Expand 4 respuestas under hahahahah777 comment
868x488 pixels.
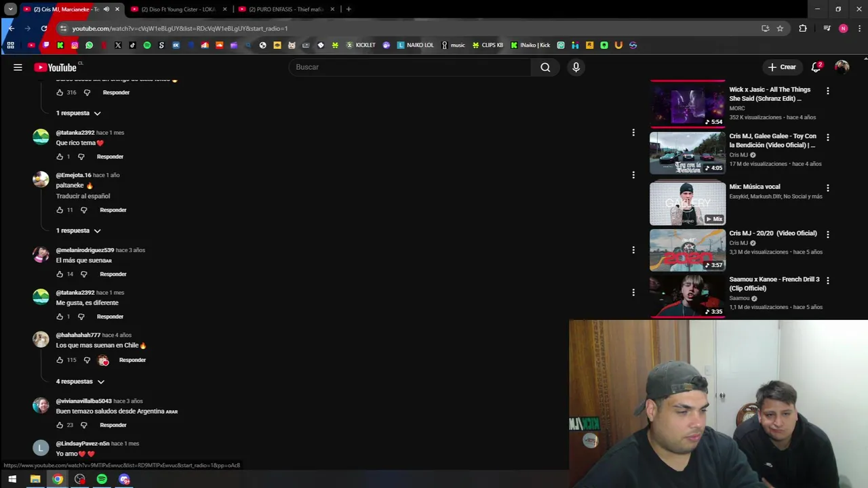80,382
